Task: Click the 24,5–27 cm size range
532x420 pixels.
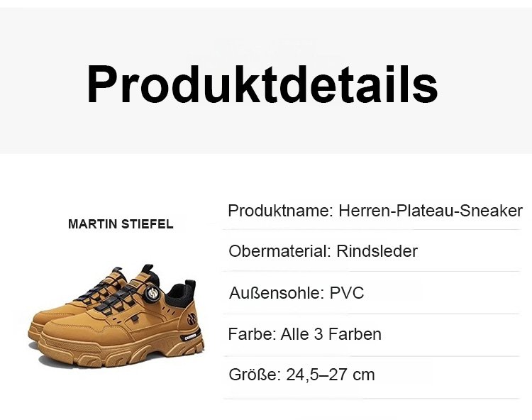Action: coord(331,375)
